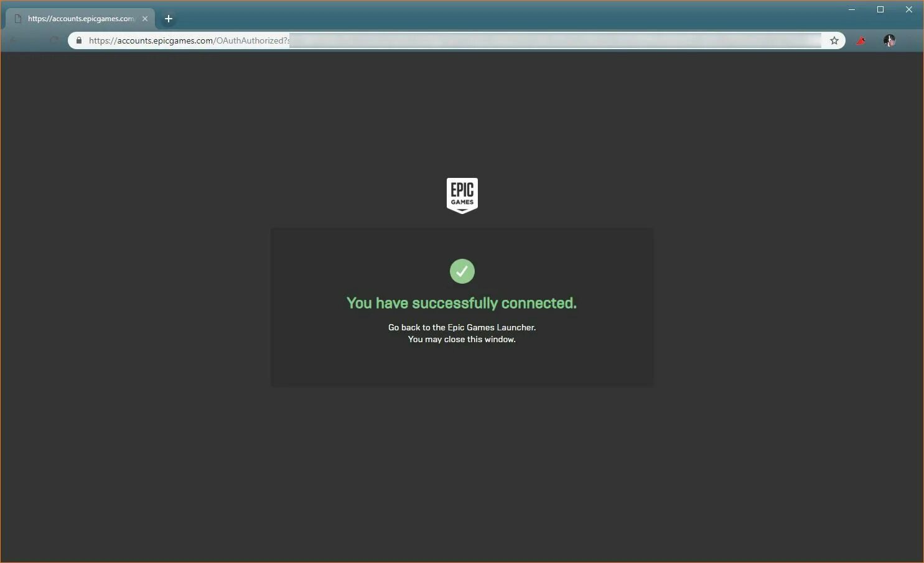View site security via the padlock icon
The width and height of the screenshot is (924, 563).
tap(79, 40)
